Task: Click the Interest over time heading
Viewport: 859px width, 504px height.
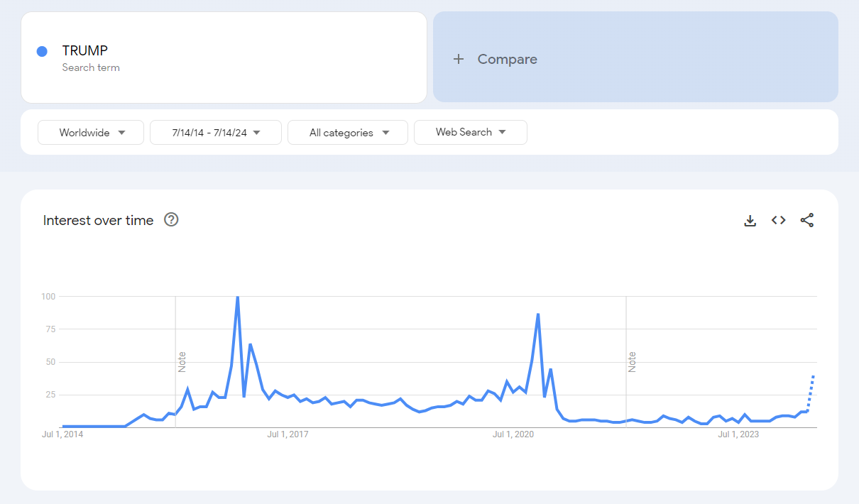Action: coord(98,220)
